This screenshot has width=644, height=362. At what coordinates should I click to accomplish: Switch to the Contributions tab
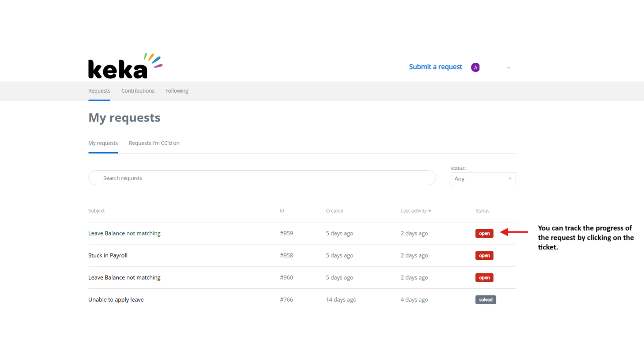click(138, 91)
